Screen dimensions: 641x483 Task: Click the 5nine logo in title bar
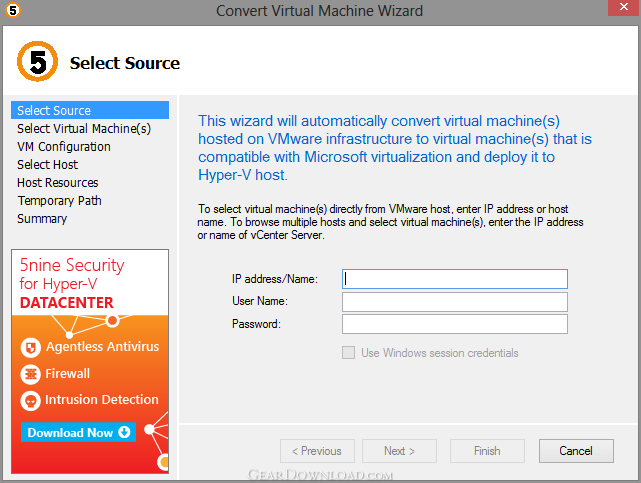[x=13, y=10]
